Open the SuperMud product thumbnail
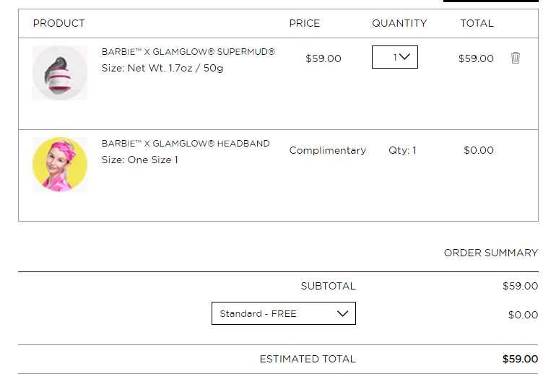Image resolution: width=556 pixels, height=392 pixels. pos(60,73)
